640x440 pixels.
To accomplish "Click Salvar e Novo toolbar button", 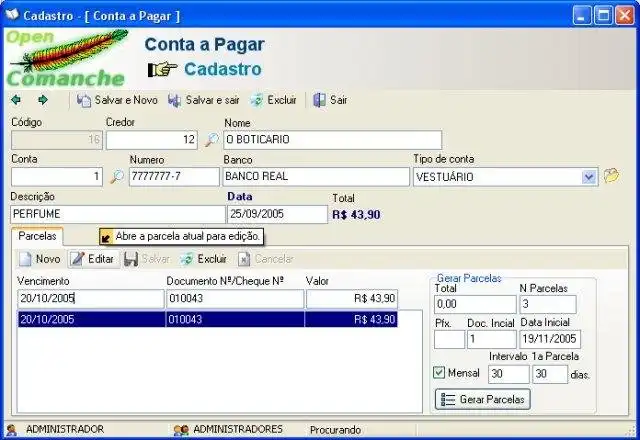I will coord(117,100).
